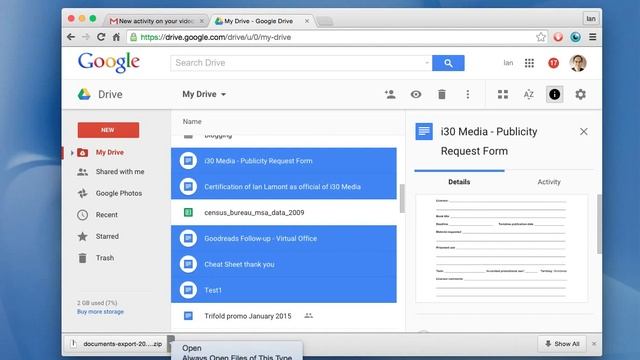640x360 pixels.
Task: Choose Open from the download menu
Action: point(192,348)
